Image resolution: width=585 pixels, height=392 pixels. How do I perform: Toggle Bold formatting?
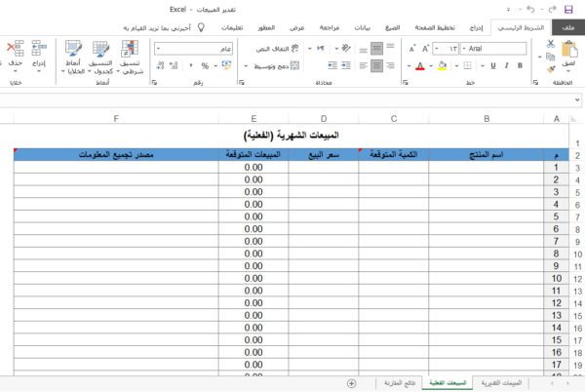tap(520, 65)
